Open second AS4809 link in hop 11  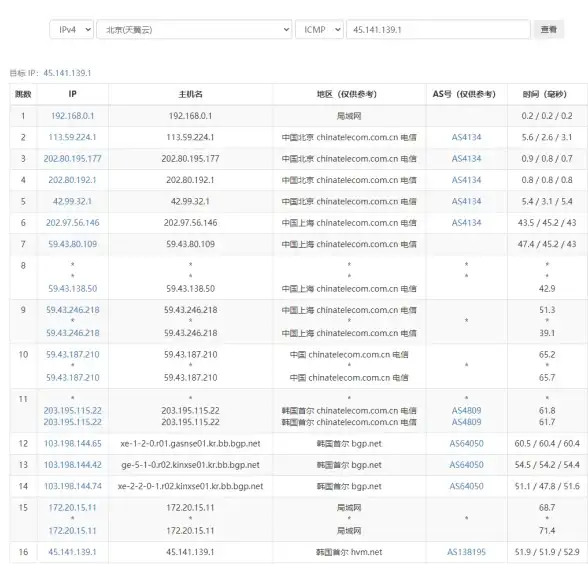point(466,422)
